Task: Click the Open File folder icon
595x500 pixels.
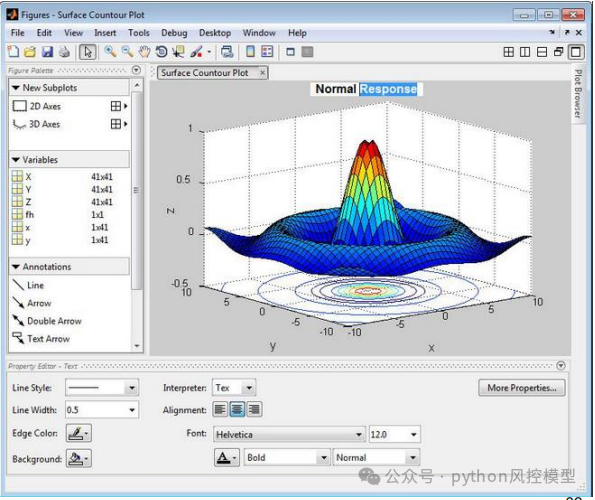Action: pos(30,52)
